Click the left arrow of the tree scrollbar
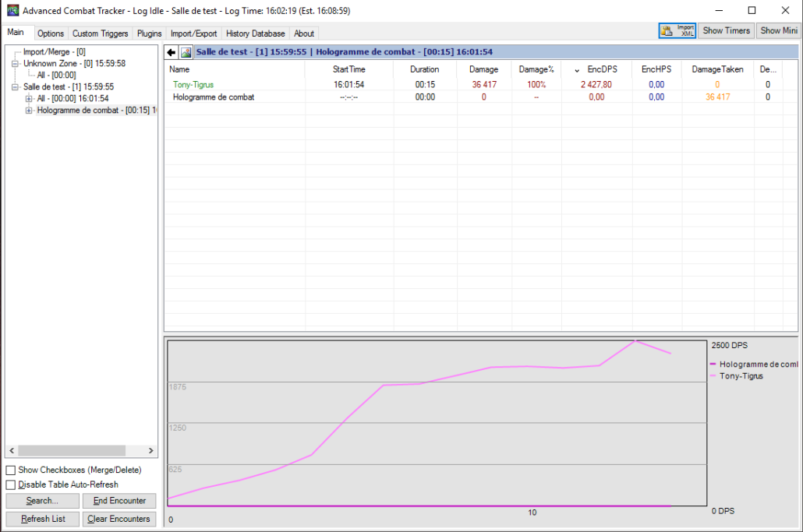The width and height of the screenshot is (803, 532). click(x=12, y=450)
